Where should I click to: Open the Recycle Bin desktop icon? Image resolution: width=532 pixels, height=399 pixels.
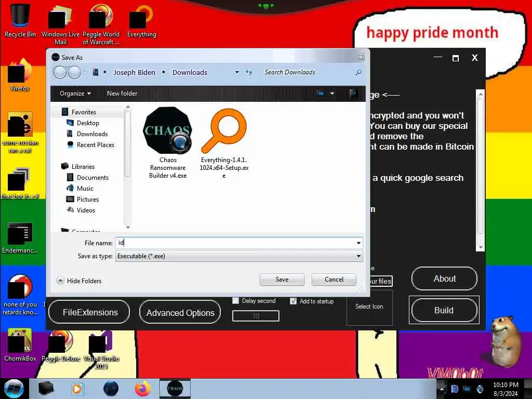click(20, 20)
